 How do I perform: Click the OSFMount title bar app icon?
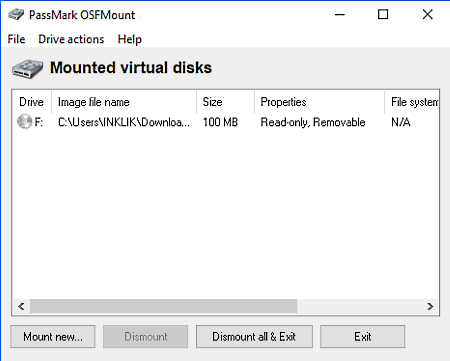(16, 15)
